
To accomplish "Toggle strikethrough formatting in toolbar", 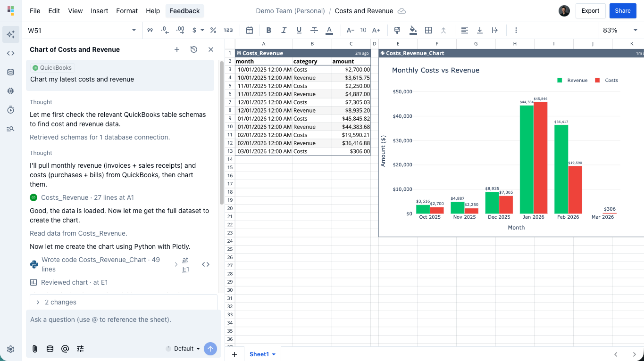I will 314,30.
